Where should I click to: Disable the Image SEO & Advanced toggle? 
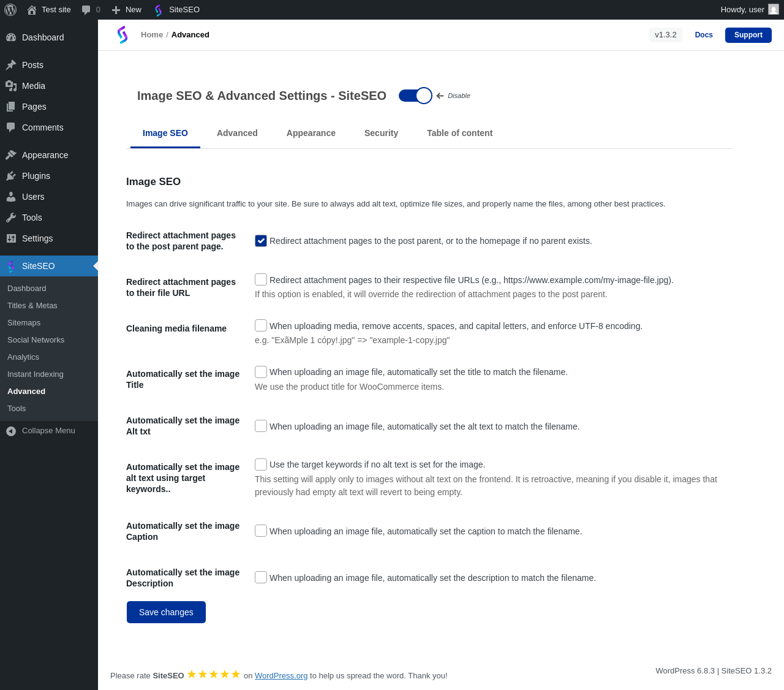[415, 96]
